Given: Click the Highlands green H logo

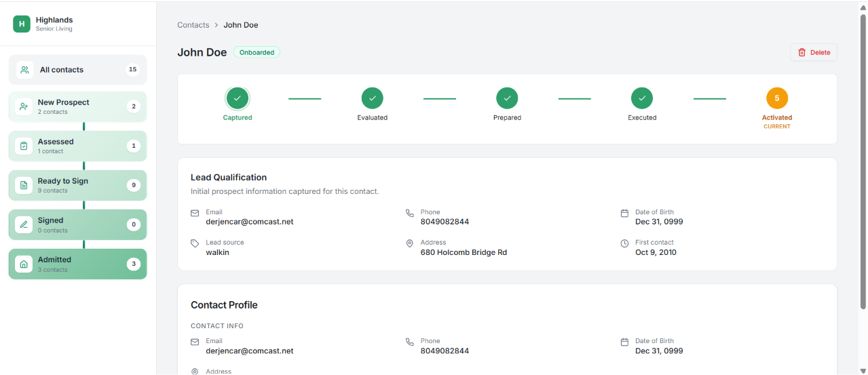Looking at the screenshot, I should coord(22,24).
